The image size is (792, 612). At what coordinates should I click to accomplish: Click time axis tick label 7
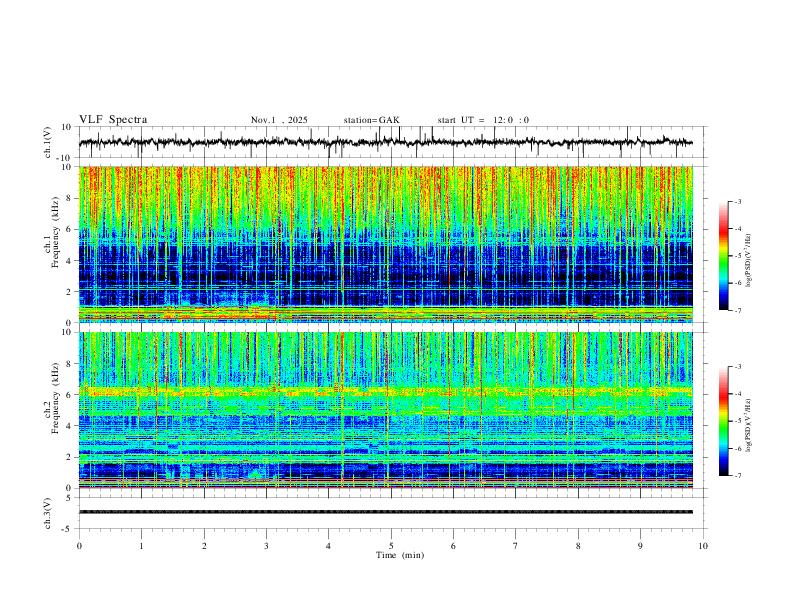point(516,546)
